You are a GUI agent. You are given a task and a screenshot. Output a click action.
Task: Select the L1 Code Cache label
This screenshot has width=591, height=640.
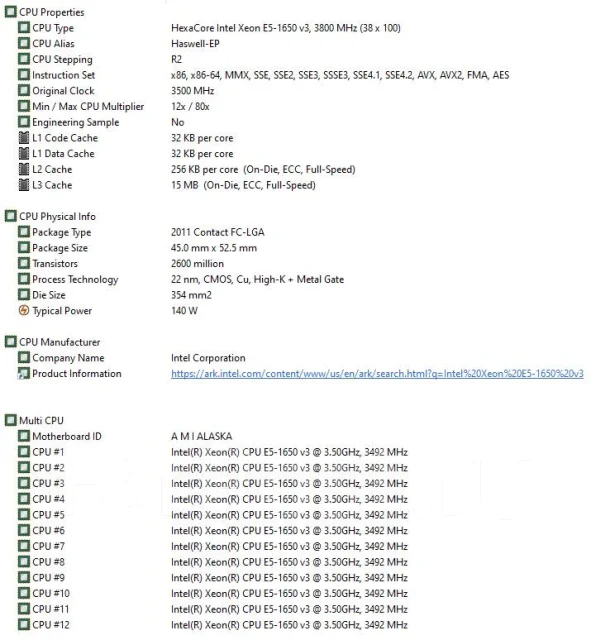pyautogui.click(x=65, y=138)
